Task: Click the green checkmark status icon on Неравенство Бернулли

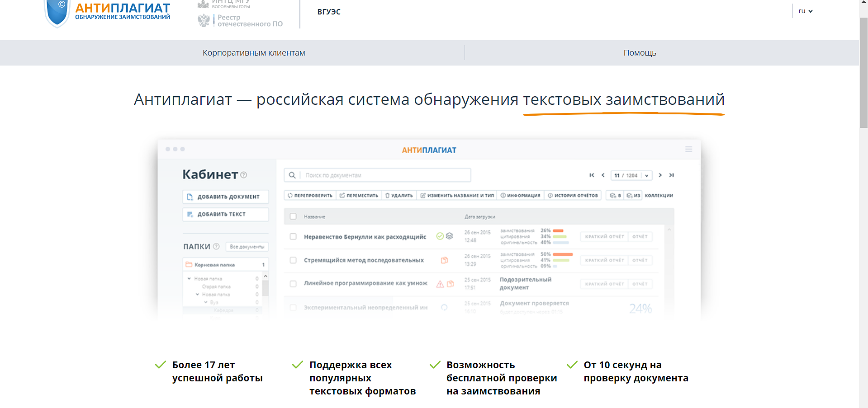Action: [x=440, y=236]
